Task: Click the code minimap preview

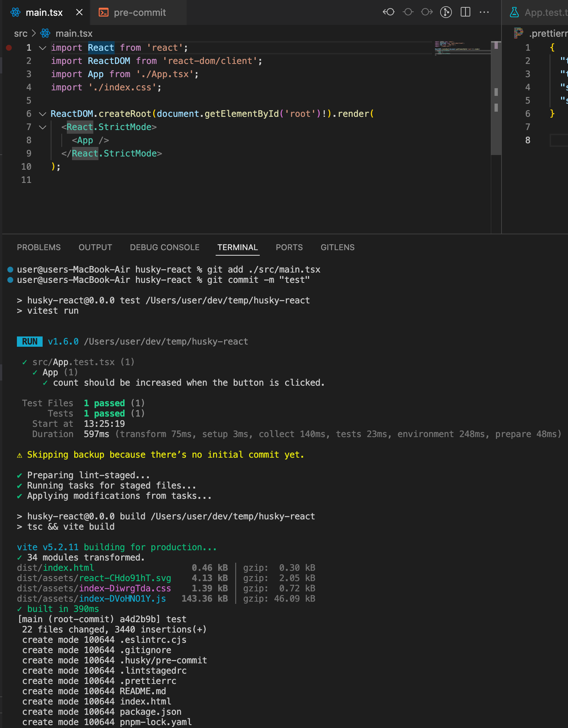Action: coord(462,48)
